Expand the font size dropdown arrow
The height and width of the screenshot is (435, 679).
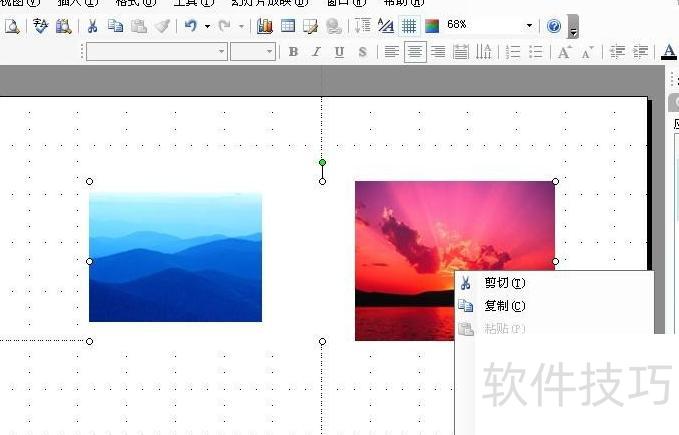(x=269, y=52)
